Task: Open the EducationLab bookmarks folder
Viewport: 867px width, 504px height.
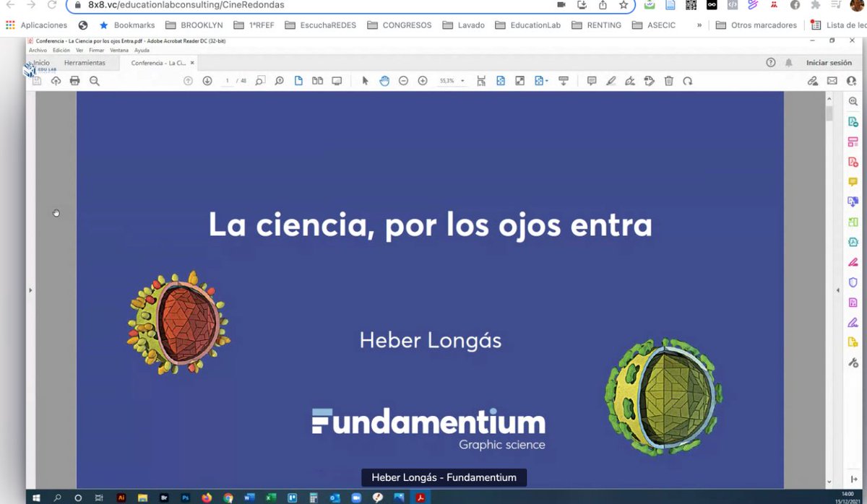Action: (x=528, y=25)
